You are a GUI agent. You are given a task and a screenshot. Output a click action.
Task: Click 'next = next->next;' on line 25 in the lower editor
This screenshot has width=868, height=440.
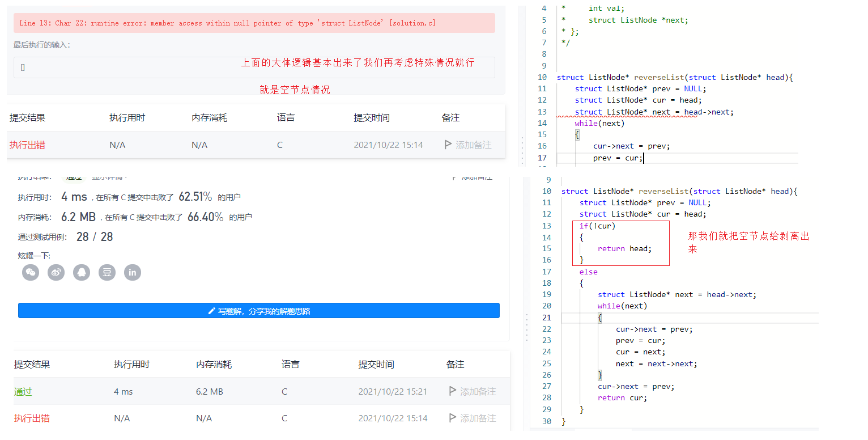657,363
